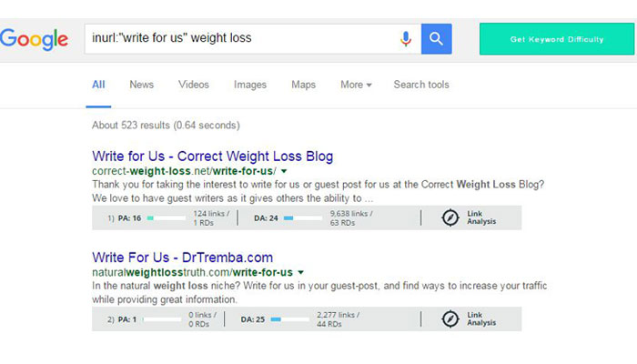Screen dimensions: 637x364
Task: Click the All tab
Action: [x=98, y=85]
